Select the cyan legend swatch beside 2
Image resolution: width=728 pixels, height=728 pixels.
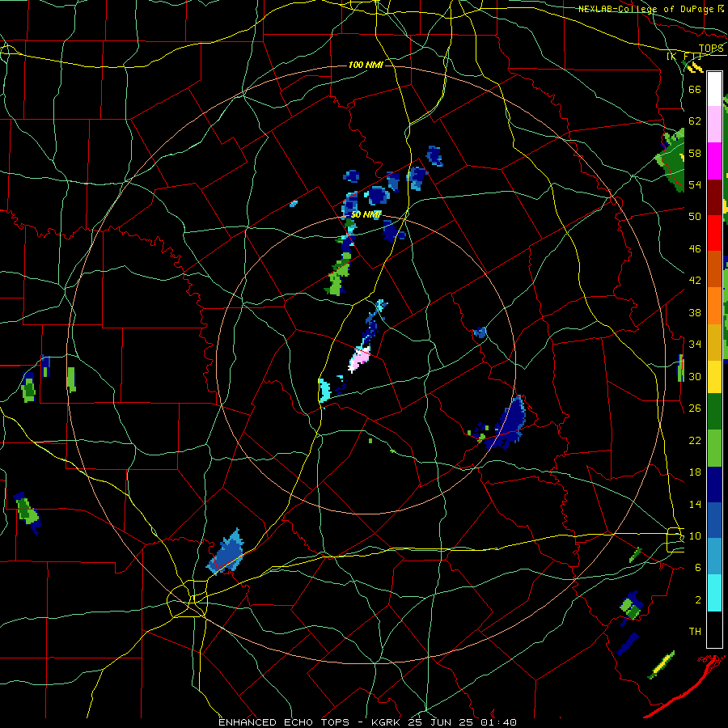[714, 593]
